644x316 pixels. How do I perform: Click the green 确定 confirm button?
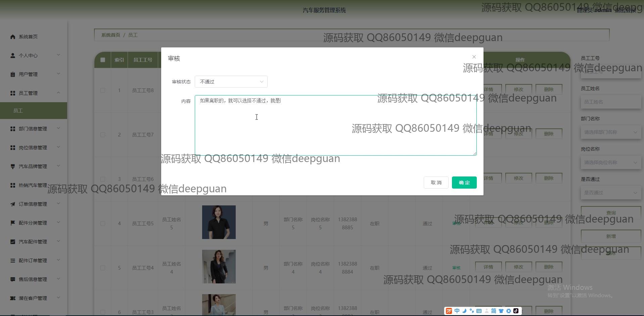point(464,183)
